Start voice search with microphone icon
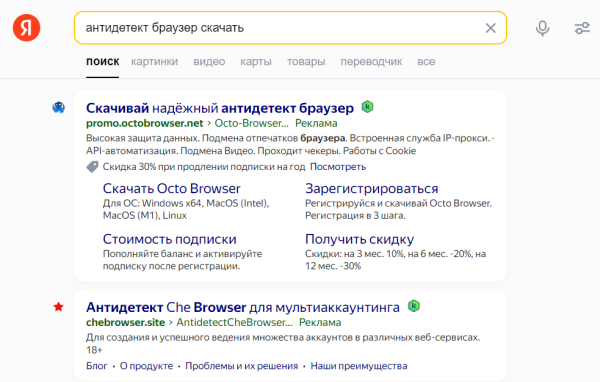 (542, 28)
